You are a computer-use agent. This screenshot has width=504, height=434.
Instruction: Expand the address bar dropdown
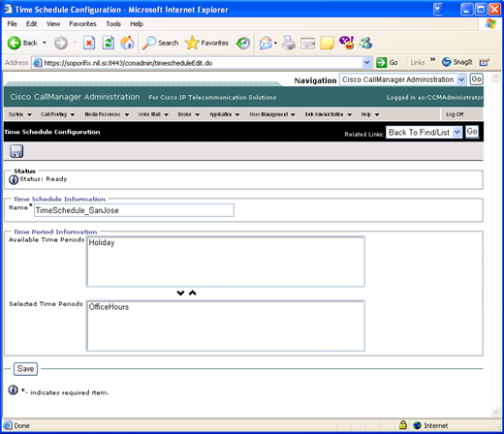pos(366,63)
